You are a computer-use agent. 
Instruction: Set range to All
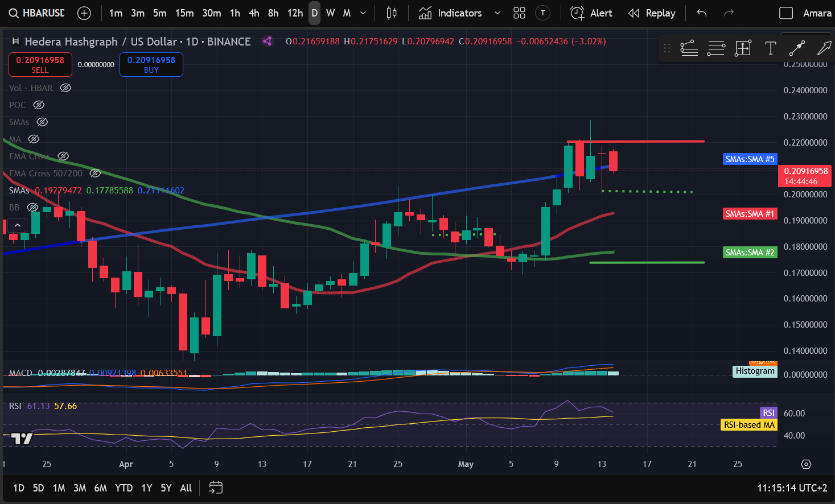pos(186,488)
